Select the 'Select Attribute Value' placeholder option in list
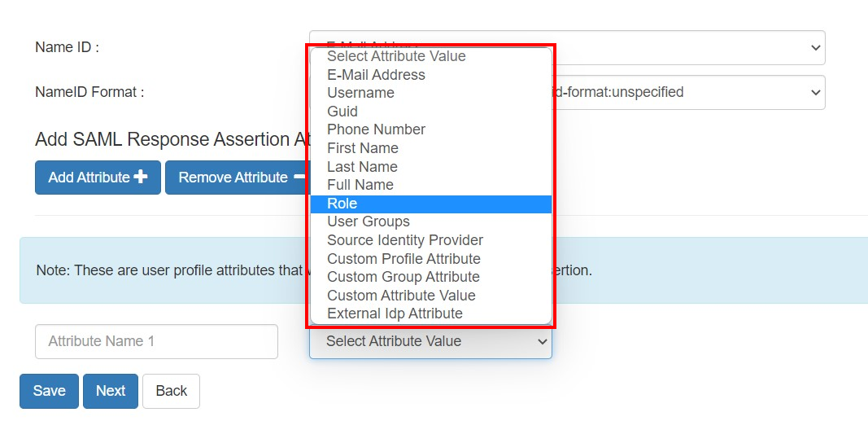Screen dimensions: 868x421 [430, 56]
